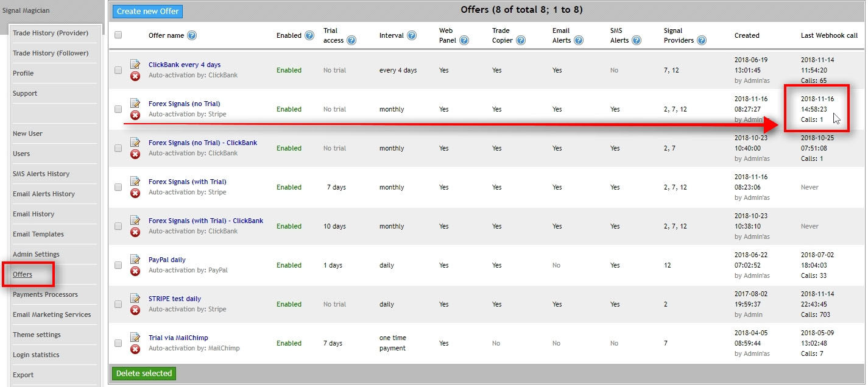Check the select-all checkbox in the table header
868x387 pixels.
pos(118,35)
